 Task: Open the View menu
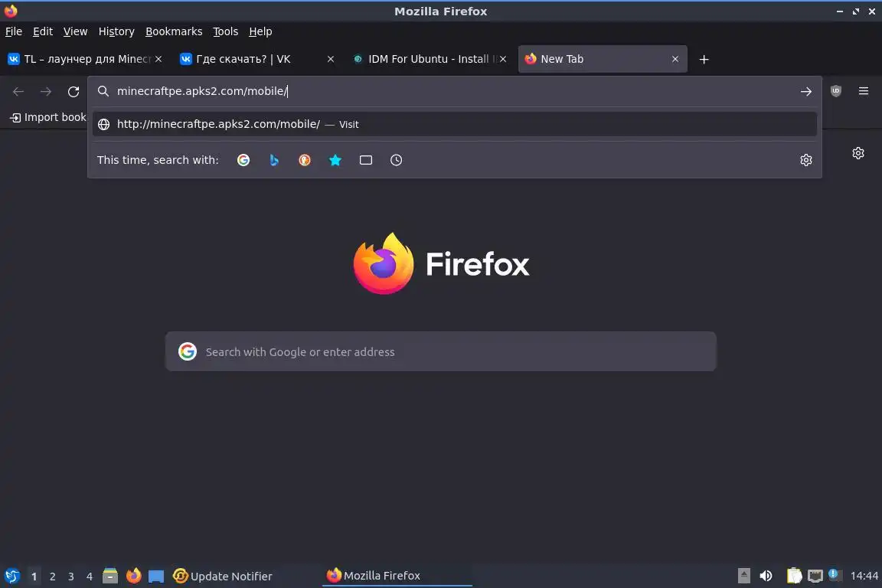click(x=75, y=31)
